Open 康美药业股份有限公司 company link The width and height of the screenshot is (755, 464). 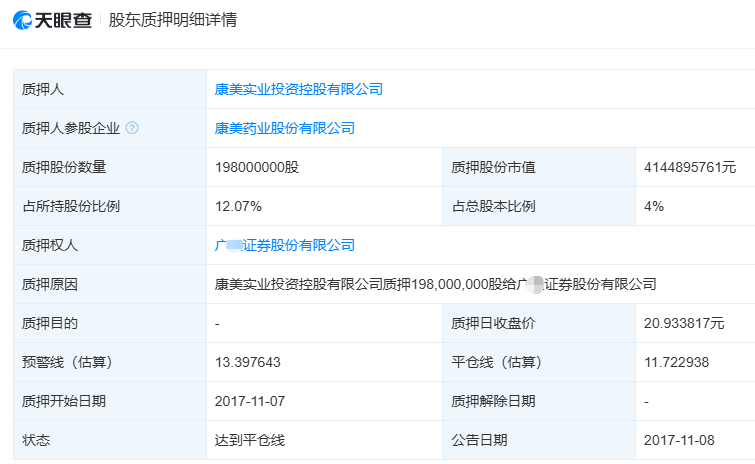pos(285,128)
